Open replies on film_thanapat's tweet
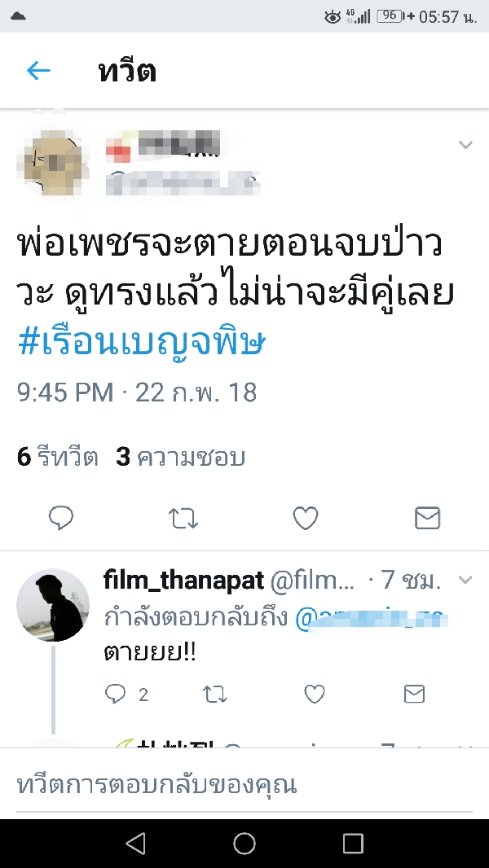The image size is (489, 868). pos(126,694)
